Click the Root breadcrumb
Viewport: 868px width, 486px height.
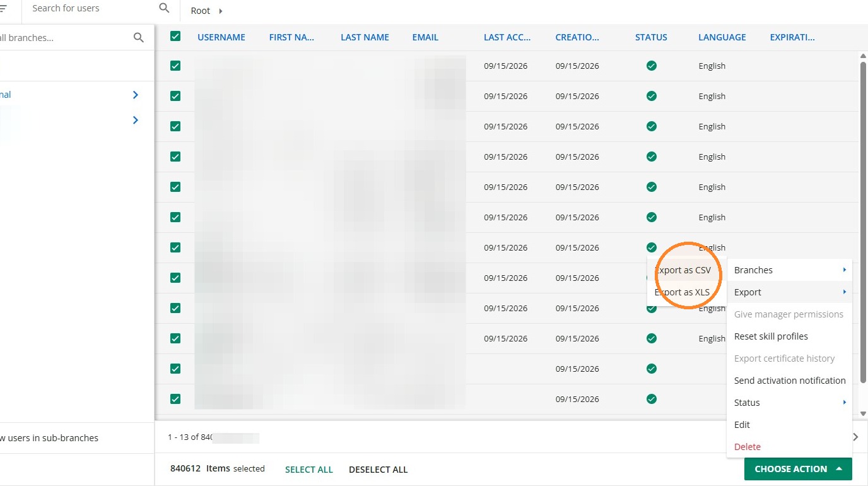[x=201, y=11]
